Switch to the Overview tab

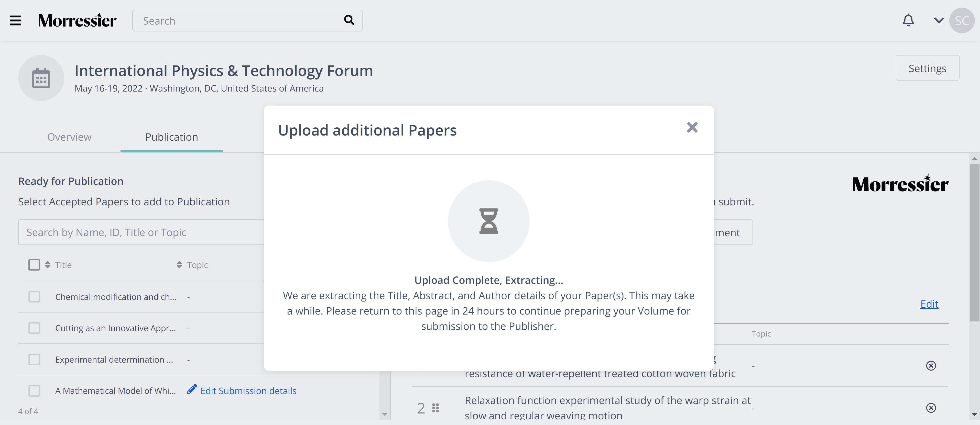[x=69, y=137]
